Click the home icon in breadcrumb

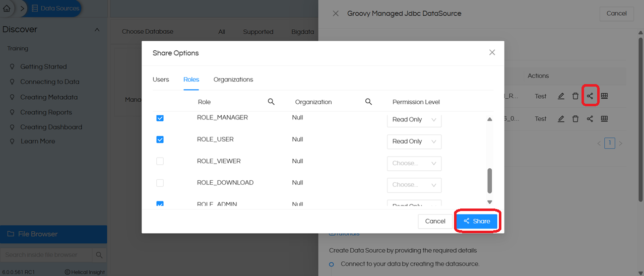[7, 9]
